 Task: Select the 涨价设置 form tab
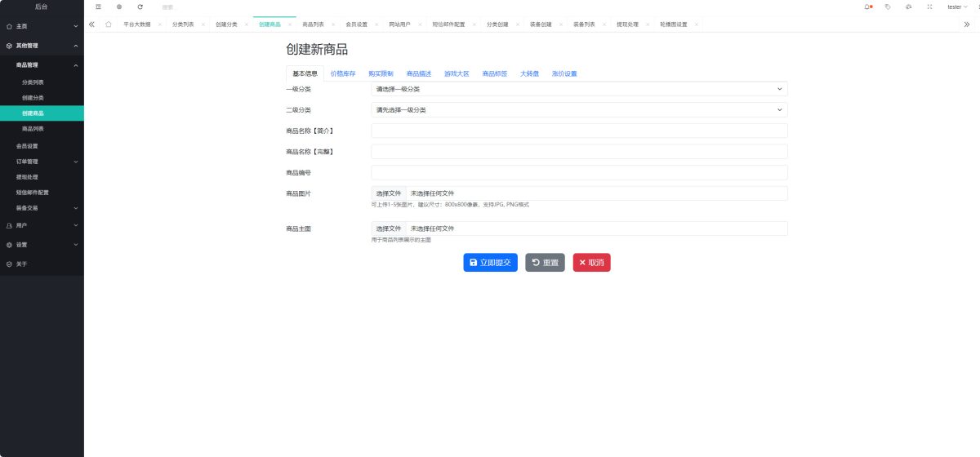pyautogui.click(x=564, y=73)
